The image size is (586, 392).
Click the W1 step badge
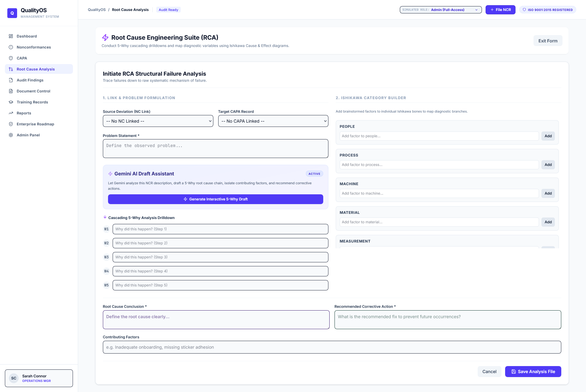coord(107,229)
